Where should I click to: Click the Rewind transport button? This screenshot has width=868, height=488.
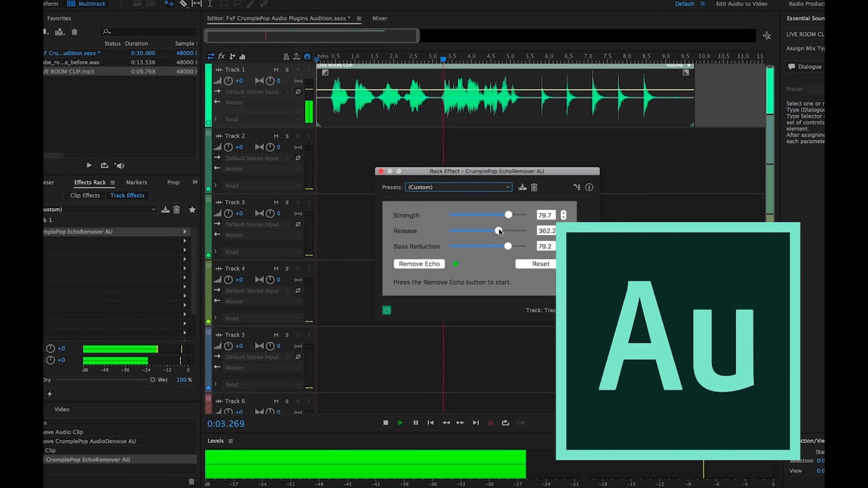(x=446, y=423)
